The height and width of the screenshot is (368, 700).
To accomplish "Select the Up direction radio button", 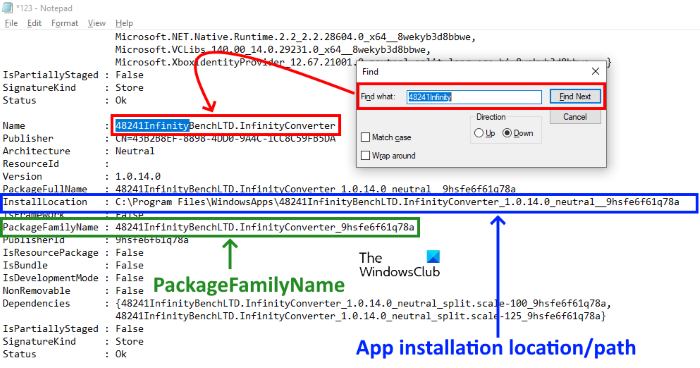I will click(479, 133).
